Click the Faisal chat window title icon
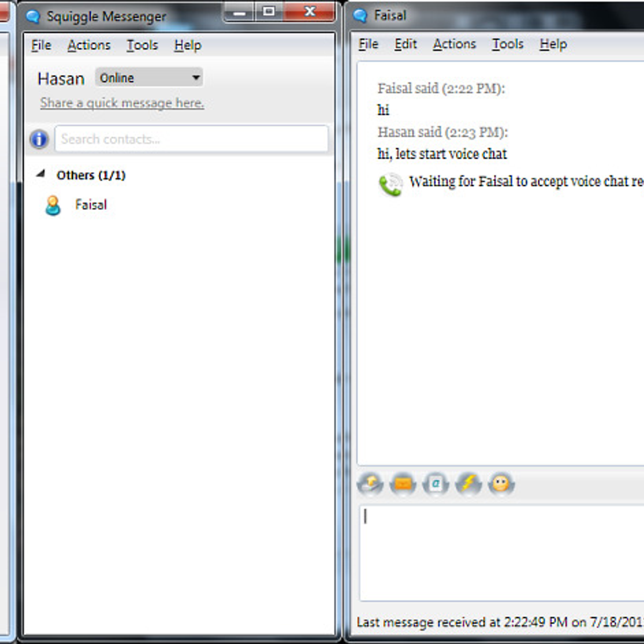644x644 pixels. pyautogui.click(x=360, y=16)
